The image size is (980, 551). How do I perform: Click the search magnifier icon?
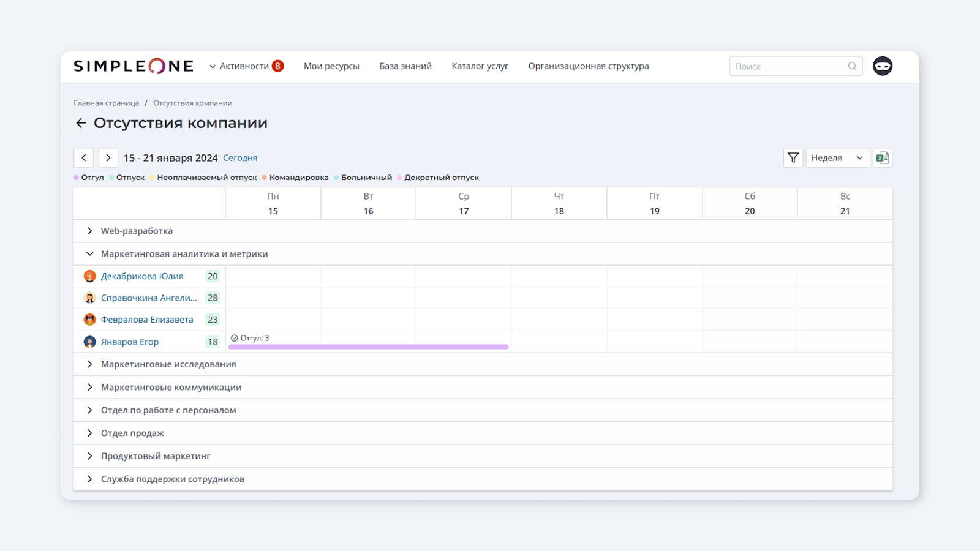pos(852,66)
